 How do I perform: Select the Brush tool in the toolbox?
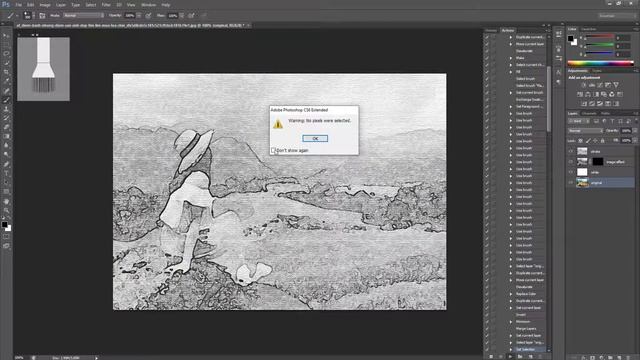pos(6,100)
